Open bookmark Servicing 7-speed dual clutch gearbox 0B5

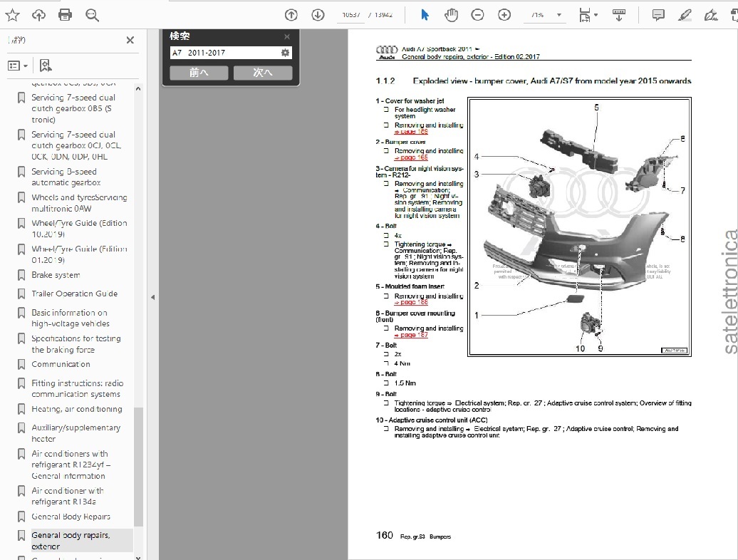73,108
